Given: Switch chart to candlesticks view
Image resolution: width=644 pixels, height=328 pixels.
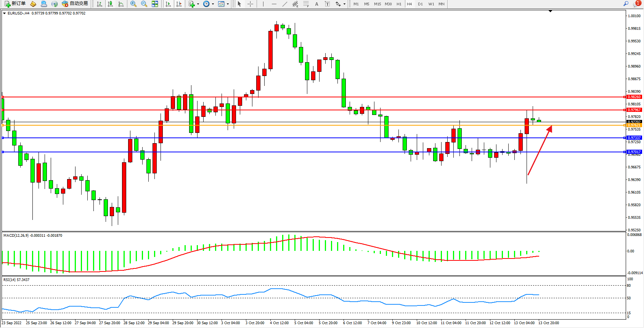Looking at the screenshot, I should (x=110, y=4).
